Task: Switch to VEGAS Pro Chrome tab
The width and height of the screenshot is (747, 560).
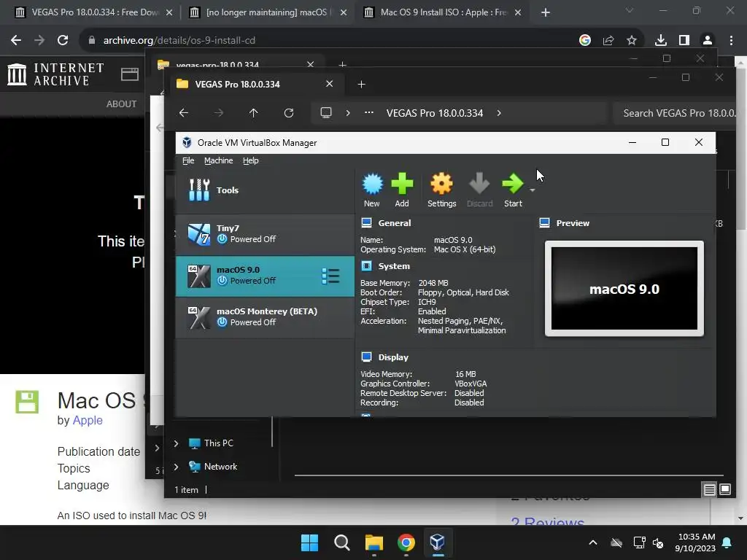Action: [x=93, y=12]
